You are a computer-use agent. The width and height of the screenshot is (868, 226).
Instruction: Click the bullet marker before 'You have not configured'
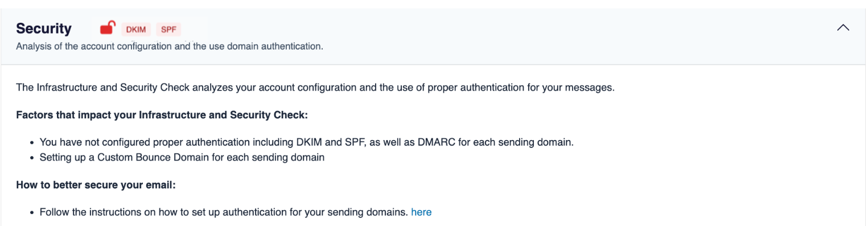33,143
